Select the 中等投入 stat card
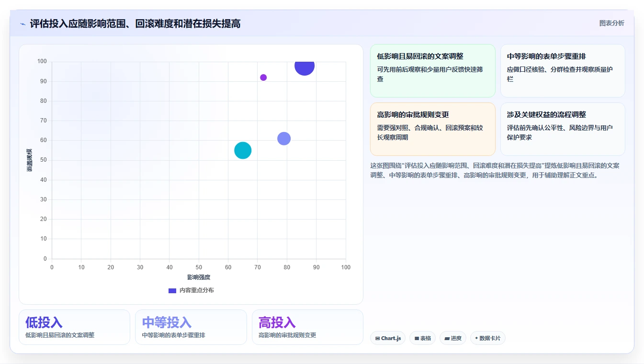Image resolution: width=644 pixels, height=364 pixels. click(191, 327)
